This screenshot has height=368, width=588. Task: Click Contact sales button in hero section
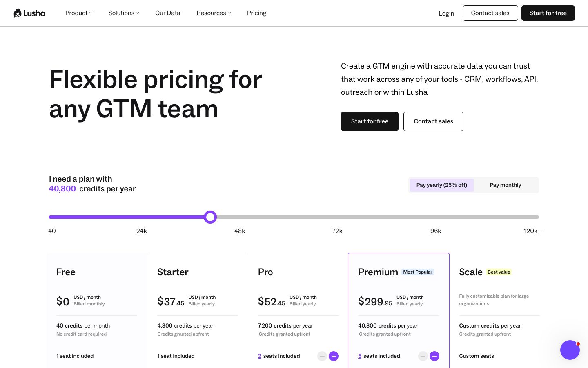(x=433, y=121)
